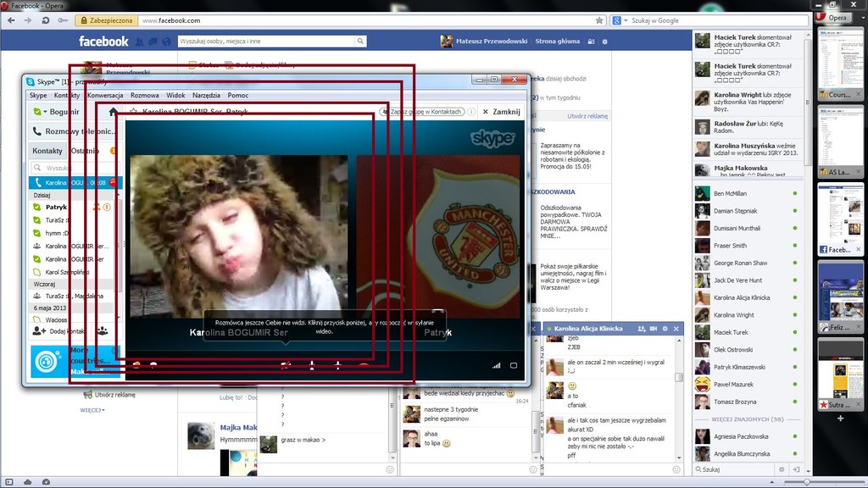Open the Narzędzia menu in Skype
The image size is (868, 488).
(206, 95)
